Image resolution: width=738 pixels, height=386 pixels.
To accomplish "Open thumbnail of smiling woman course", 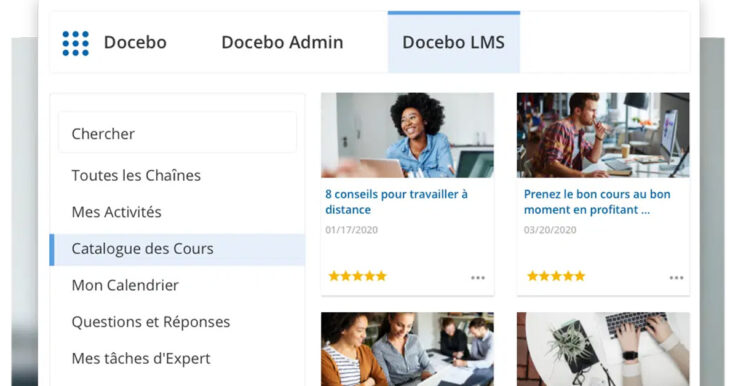I will pyautogui.click(x=408, y=135).
